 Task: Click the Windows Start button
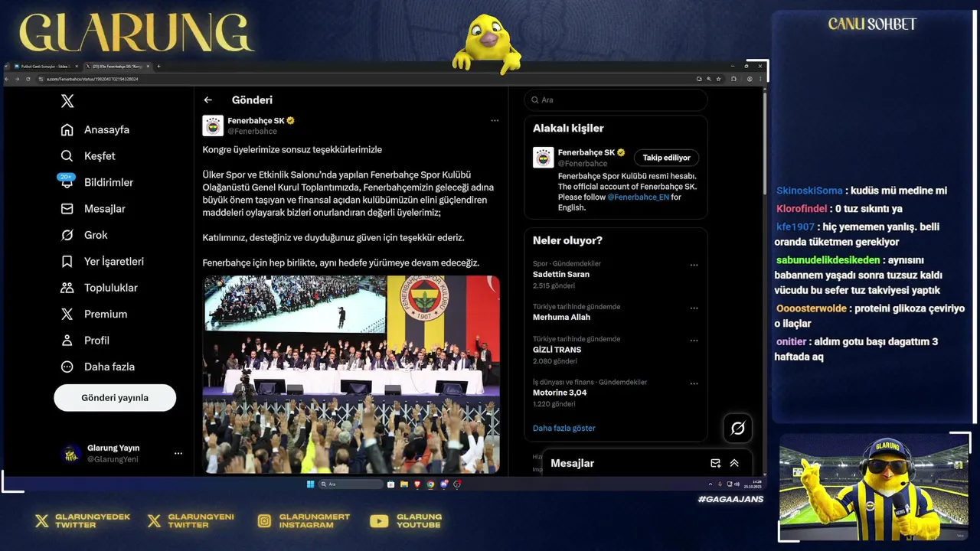(x=310, y=484)
